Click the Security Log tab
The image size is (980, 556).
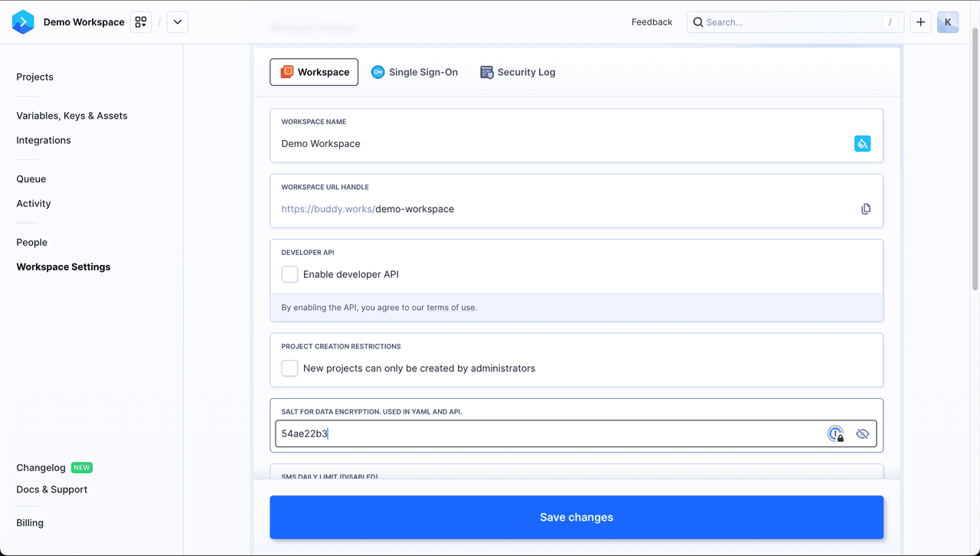(x=518, y=72)
